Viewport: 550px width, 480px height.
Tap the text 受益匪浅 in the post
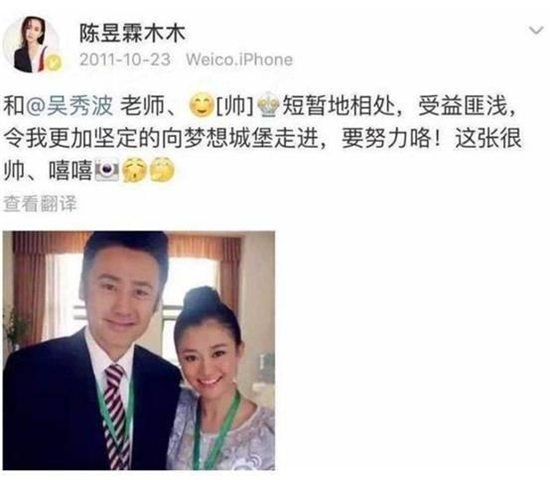pyautogui.click(x=463, y=105)
